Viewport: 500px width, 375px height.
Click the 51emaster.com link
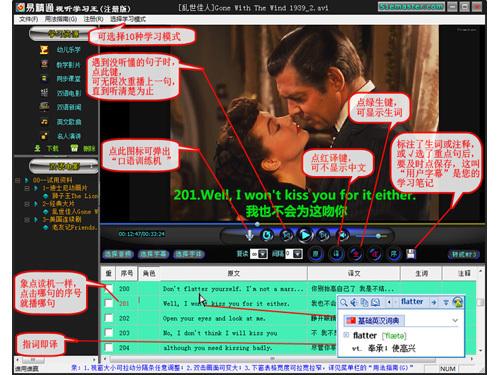411,6
